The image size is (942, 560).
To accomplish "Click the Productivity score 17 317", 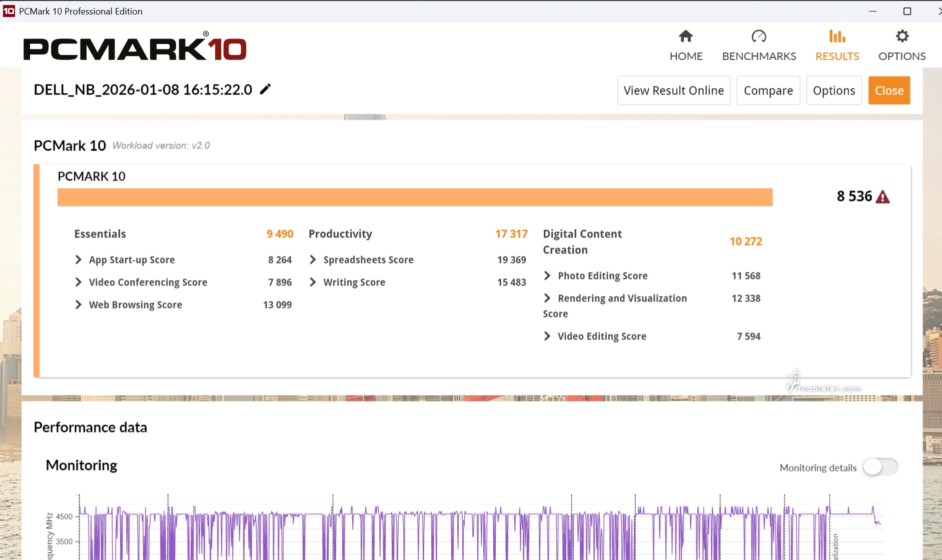I will (x=511, y=234).
